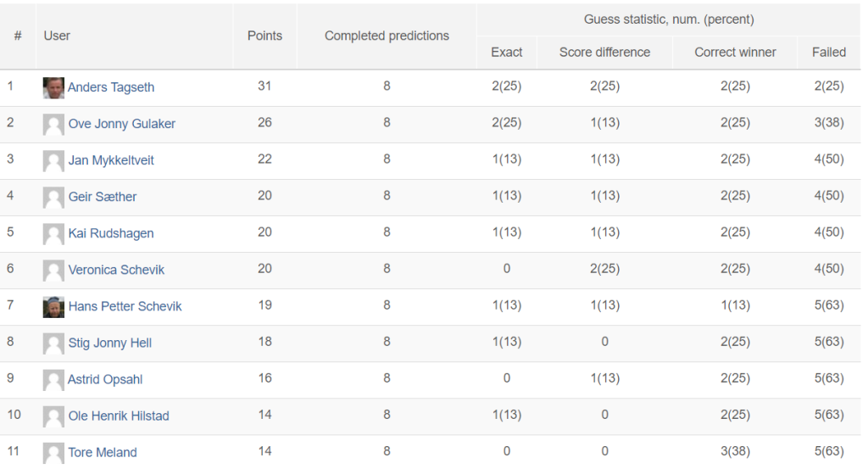
Task: Click Veronica Schevik's placeholder avatar
Action: (53, 271)
